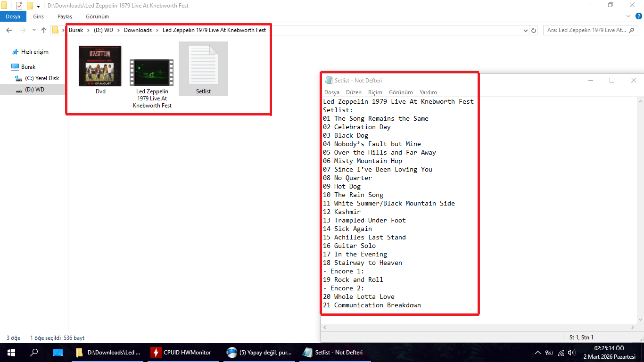Click the Notepad title bar icon
The height and width of the screenshot is (362, 644).
point(329,80)
